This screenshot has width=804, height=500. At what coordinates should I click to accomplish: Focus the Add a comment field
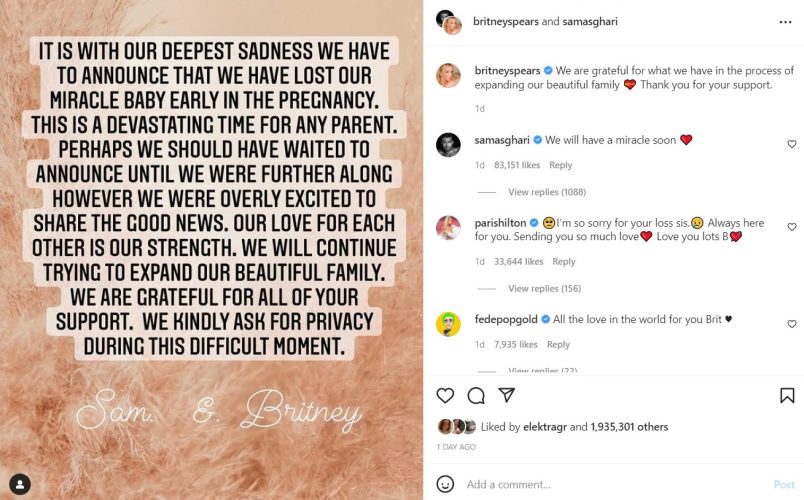pos(615,484)
